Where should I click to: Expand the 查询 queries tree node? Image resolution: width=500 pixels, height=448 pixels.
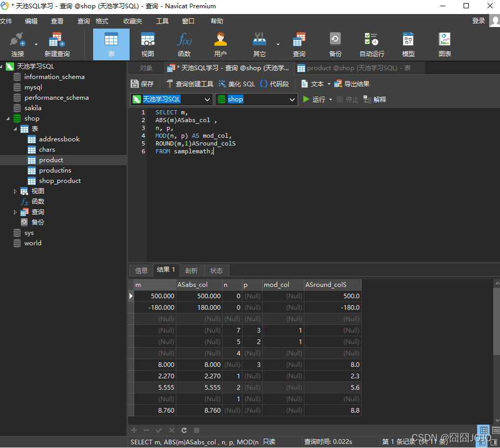[x=15, y=212]
